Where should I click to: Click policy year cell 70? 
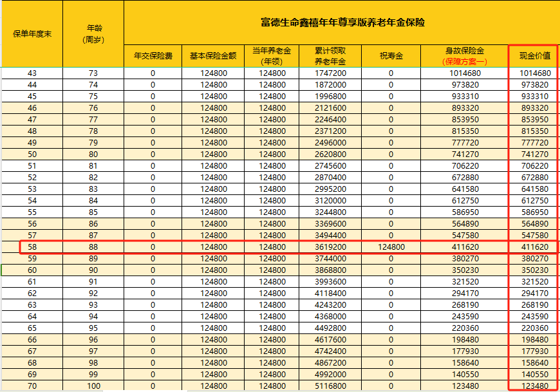(32, 386)
